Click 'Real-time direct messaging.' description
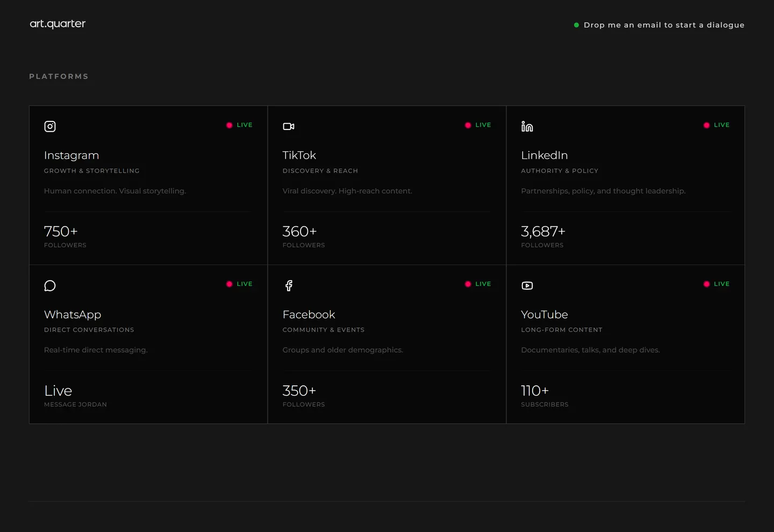The width and height of the screenshot is (774, 532). pos(96,350)
